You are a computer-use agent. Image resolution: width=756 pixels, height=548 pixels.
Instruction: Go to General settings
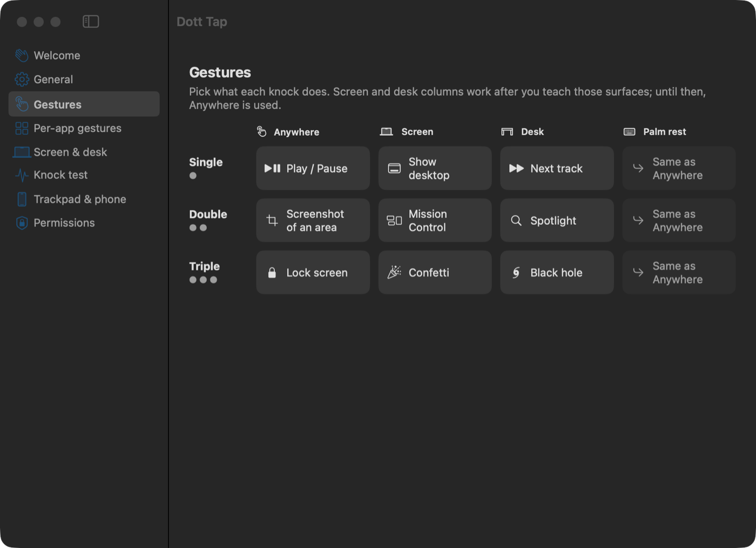[84, 79]
